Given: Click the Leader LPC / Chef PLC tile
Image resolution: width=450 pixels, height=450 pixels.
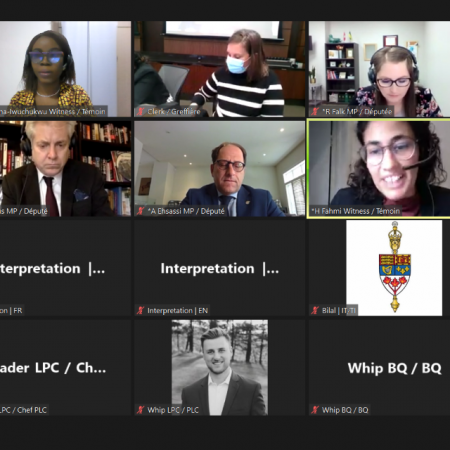Looking at the screenshot, I should pos(65,368).
